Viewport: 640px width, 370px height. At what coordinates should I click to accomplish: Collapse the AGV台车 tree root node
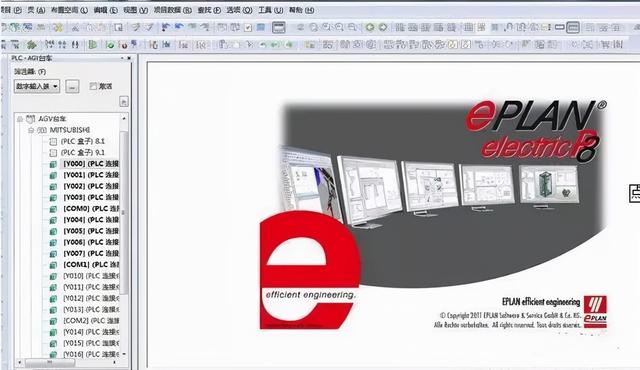click(20, 119)
